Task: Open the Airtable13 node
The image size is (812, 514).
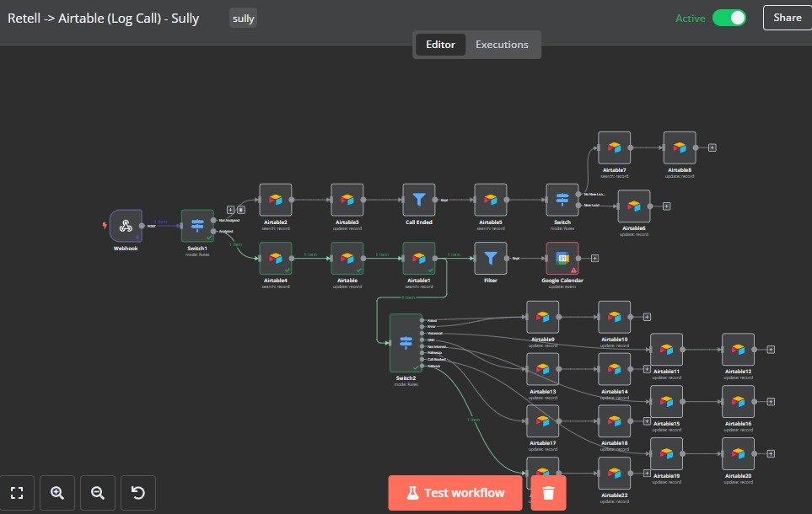Action: [x=543, y=369]
